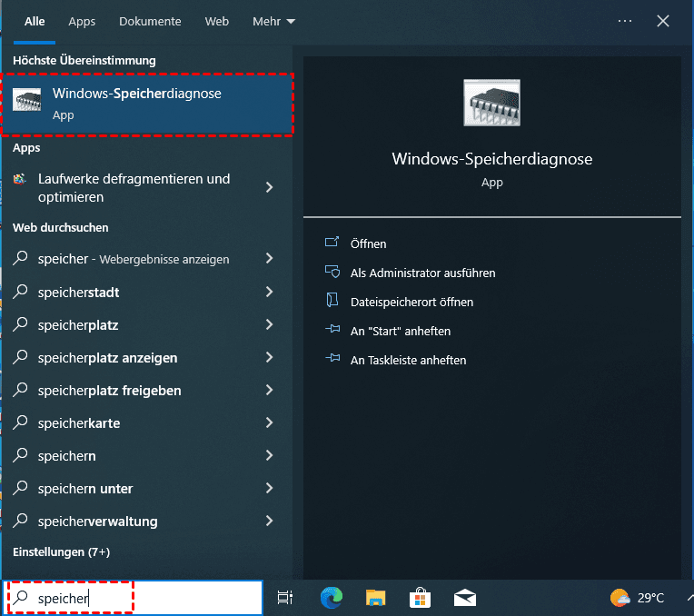The width and height of the screenshot is (694, 616).
Task: Click the defragment app icon
Action: [19, 179]
